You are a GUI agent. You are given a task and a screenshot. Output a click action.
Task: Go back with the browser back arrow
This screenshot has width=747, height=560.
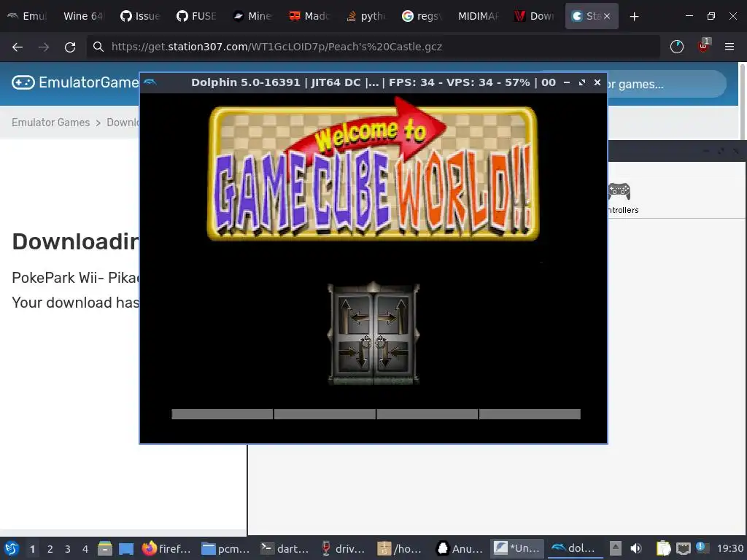pos(18,47)
